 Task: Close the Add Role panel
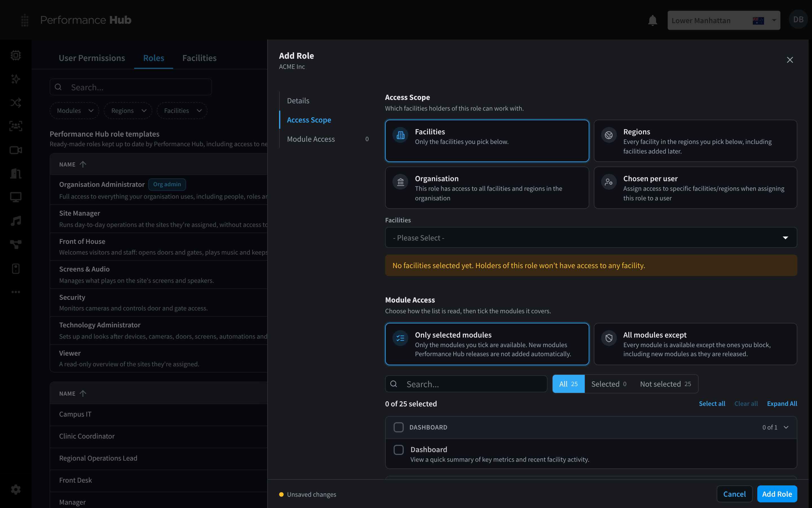[x=789, y=60]
